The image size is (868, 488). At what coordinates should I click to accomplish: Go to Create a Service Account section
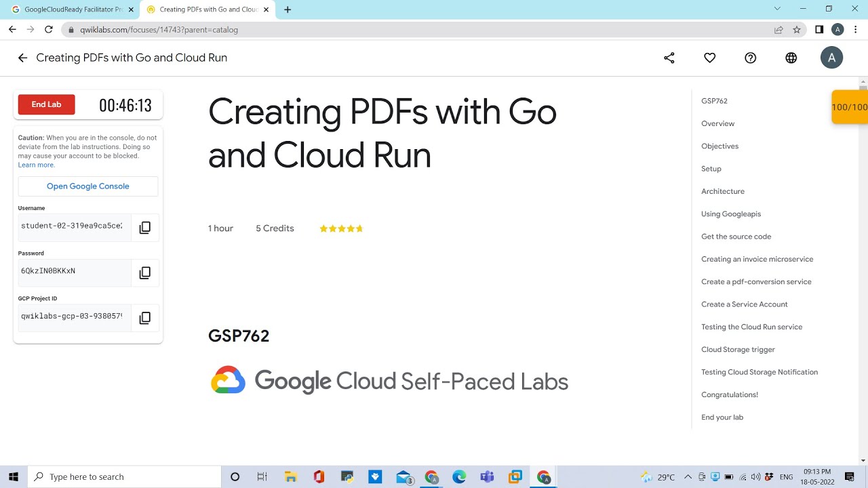tap(745, 304)
